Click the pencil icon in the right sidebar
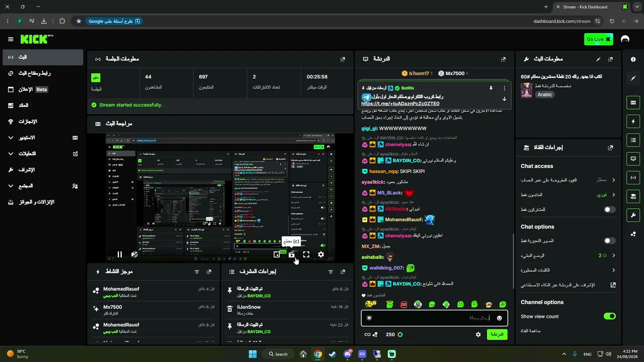 [x=633, y=78]
